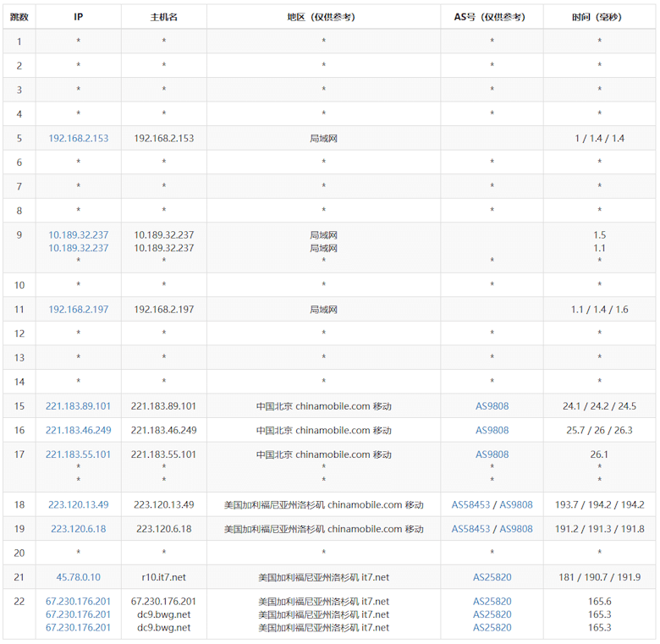Select the AS号 (仅供参考) column header
Screen dimensions: 660x644
[492, 17]
